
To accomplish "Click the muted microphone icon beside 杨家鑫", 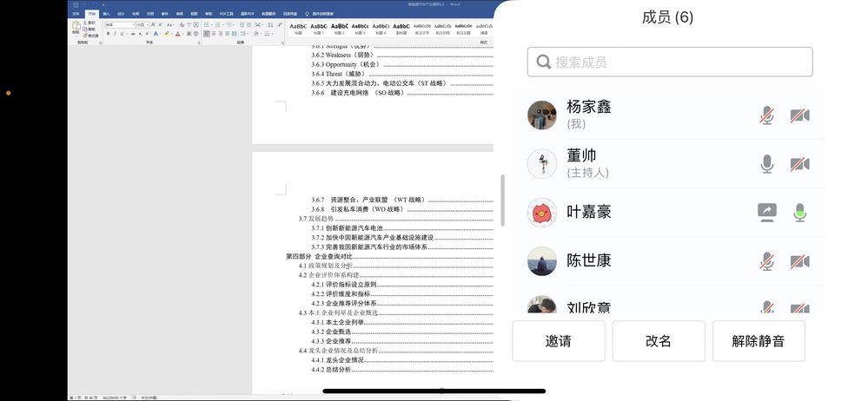I will coord(766,115).
